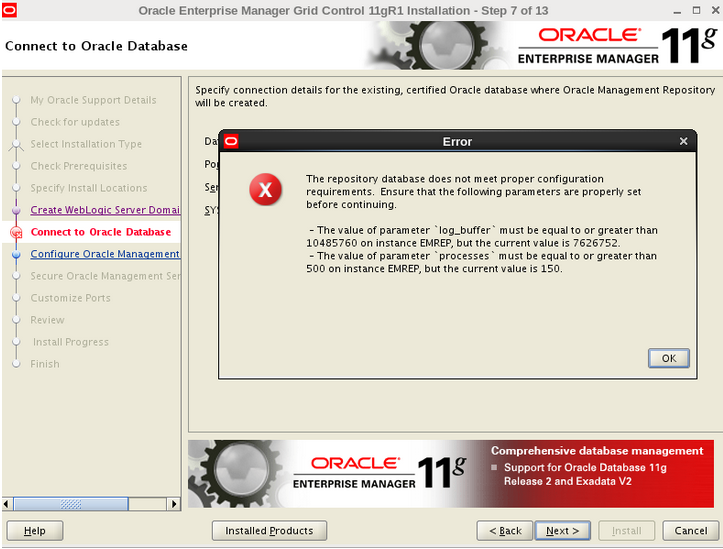Close the installer window
This screenshot has width=723, height=549.
coord(716,10)
